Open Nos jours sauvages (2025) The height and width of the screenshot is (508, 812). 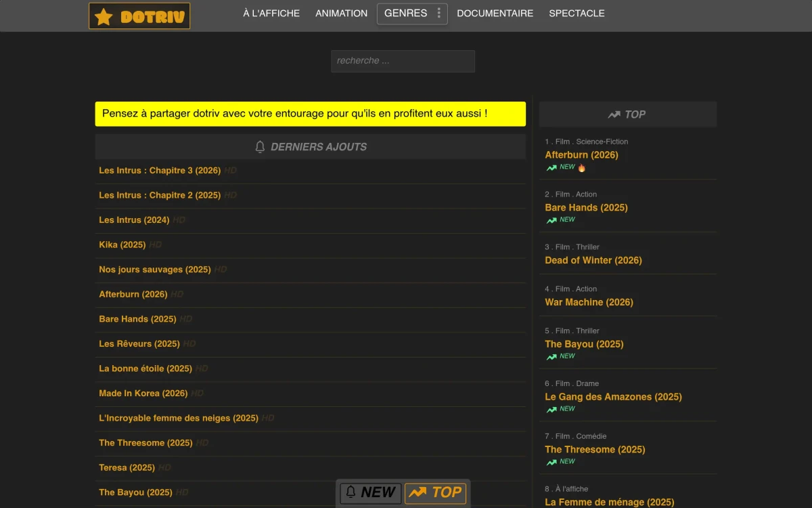155,270
